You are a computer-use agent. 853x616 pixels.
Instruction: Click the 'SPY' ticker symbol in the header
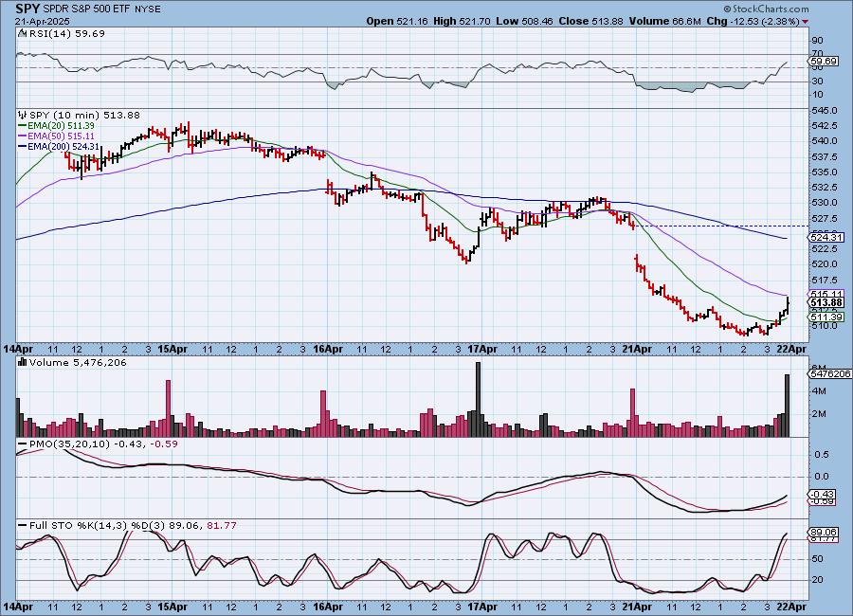click(27, 9)
